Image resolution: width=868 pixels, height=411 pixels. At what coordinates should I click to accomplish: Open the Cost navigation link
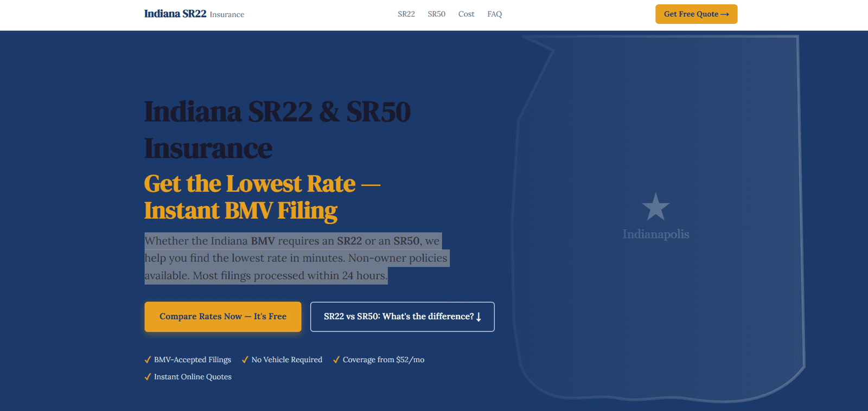point(466,14)
